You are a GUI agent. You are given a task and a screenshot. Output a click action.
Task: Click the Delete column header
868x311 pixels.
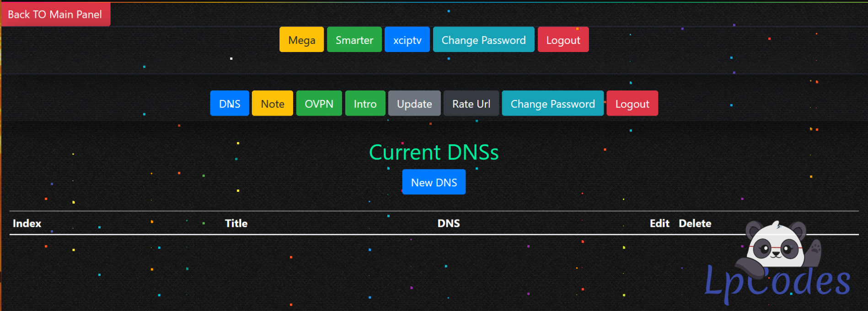[x=695, y=223]
